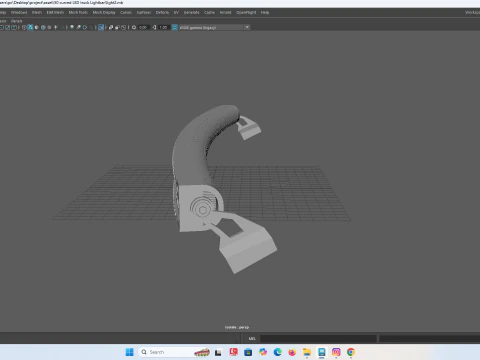This screenshot has width=480, height=360.
Task: Toggle smooth shade all icon
Action: [30, 27]
